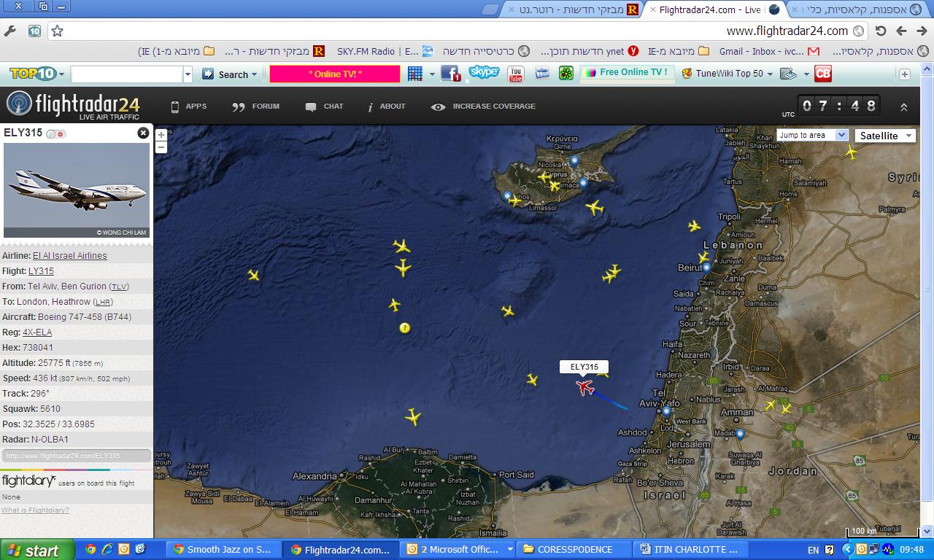This screenshot has width=934, height=560.
Task: Open the APPS menu
Action: coord(188,106)
